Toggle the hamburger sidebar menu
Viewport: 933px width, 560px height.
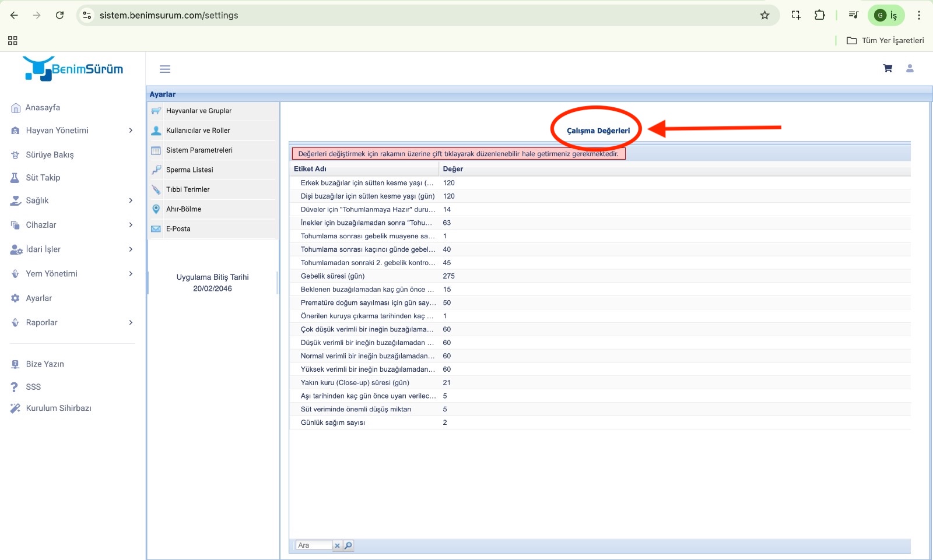click(165, 69)
